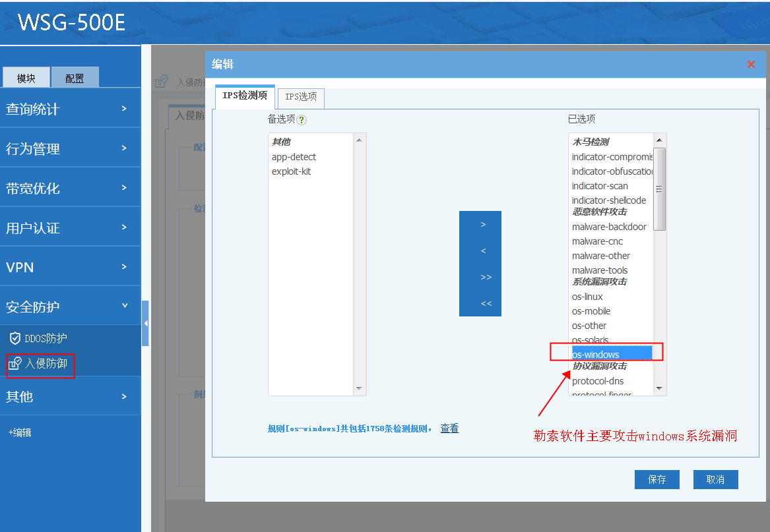Click the single right arrow move button
Viewport: 770px width, 532px height.
point(483,225)
